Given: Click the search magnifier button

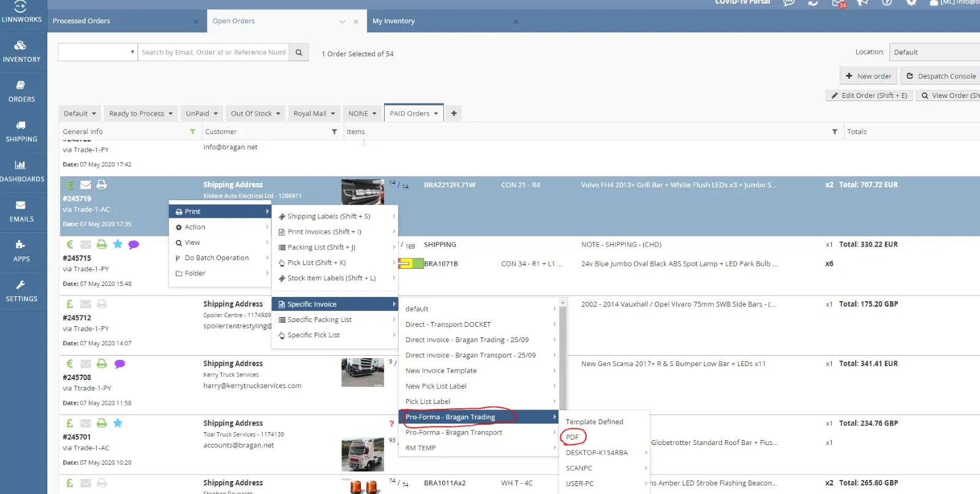Looking at the screenshot, I should click(299, 53).
